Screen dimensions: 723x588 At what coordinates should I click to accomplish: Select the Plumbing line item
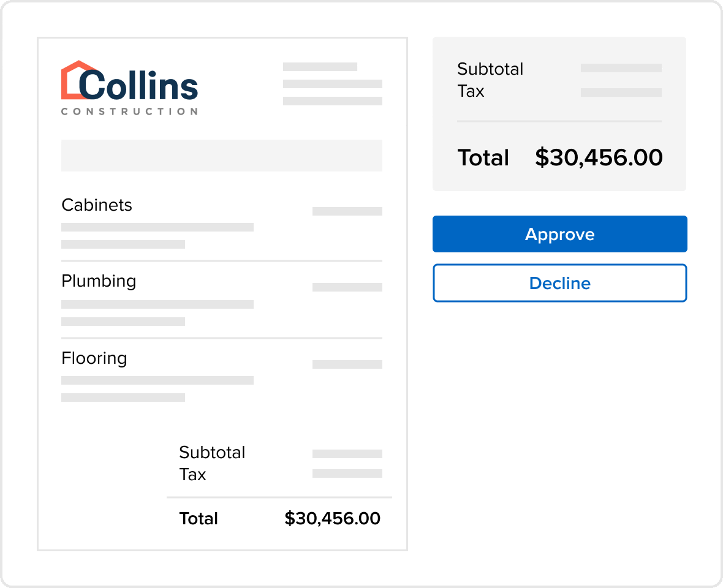point(222,300)
